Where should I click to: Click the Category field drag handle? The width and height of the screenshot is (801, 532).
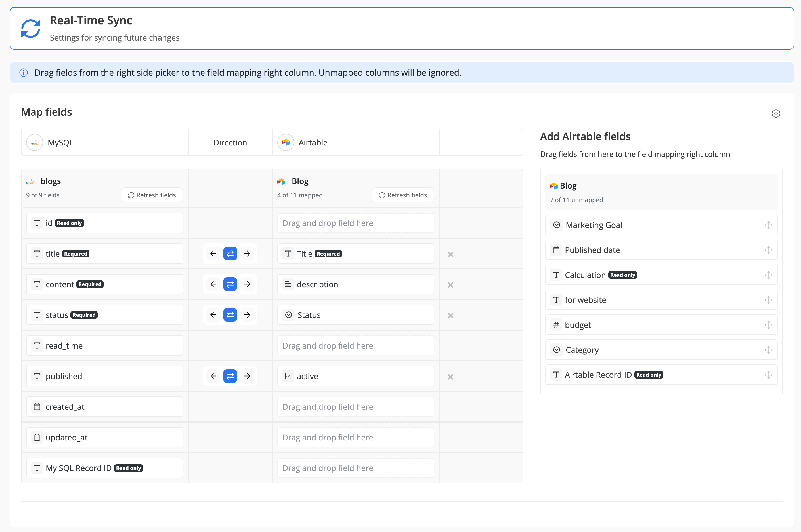tap(768, 350)
